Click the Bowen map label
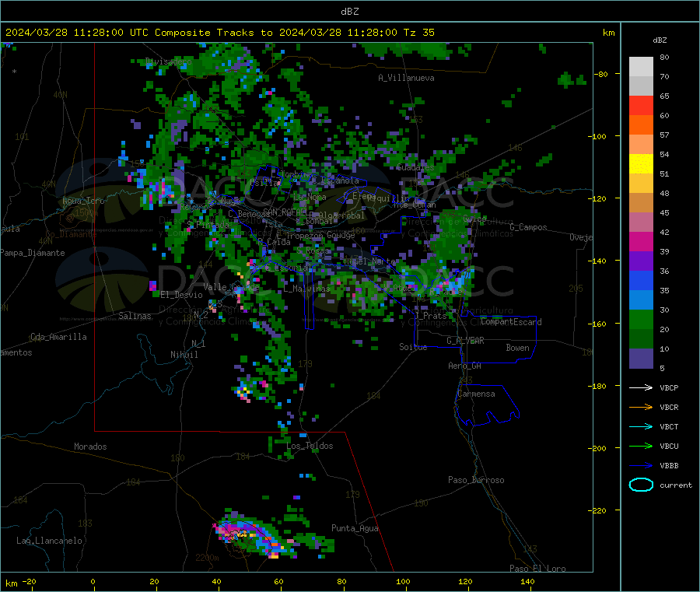Screen dimensions: 700x592 point(517,348)
